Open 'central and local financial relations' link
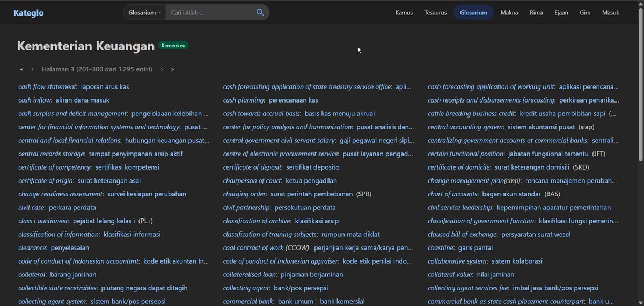Image resolution: width=644 pixels, height=306 pixels. click(x=69, y=140)
